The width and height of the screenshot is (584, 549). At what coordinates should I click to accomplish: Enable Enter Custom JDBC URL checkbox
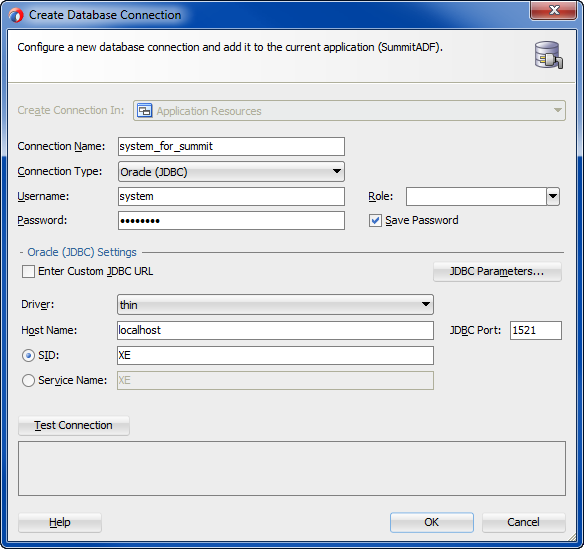pos(28,272)
